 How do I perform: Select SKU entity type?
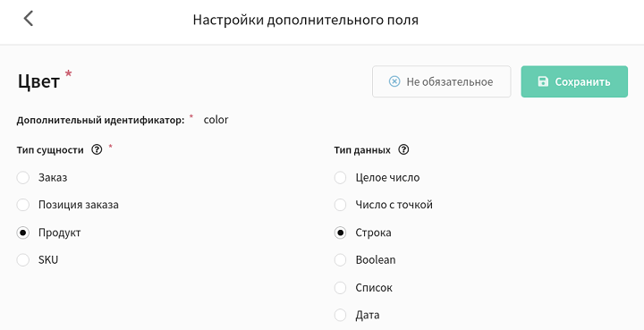(x=23, y=260)
